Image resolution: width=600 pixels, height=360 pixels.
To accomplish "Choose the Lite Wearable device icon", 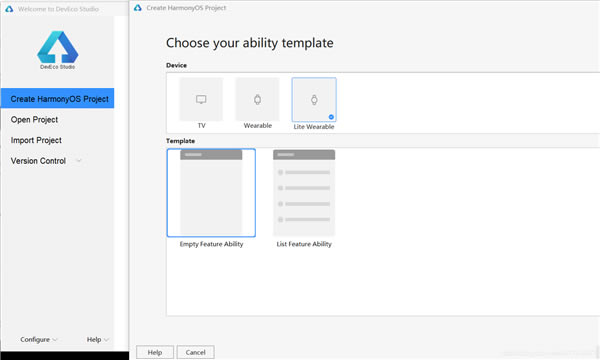I will coord(314,100).
